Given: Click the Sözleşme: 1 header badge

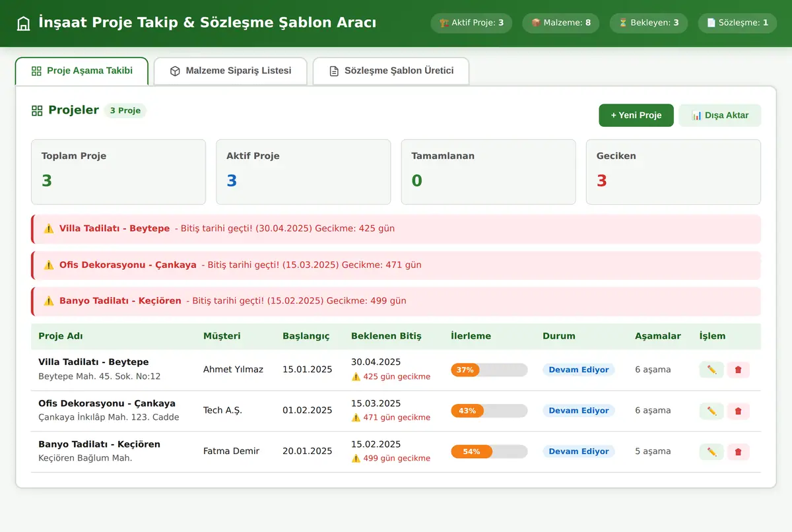Looking at the screenshot, I should [x=737, y=23].
